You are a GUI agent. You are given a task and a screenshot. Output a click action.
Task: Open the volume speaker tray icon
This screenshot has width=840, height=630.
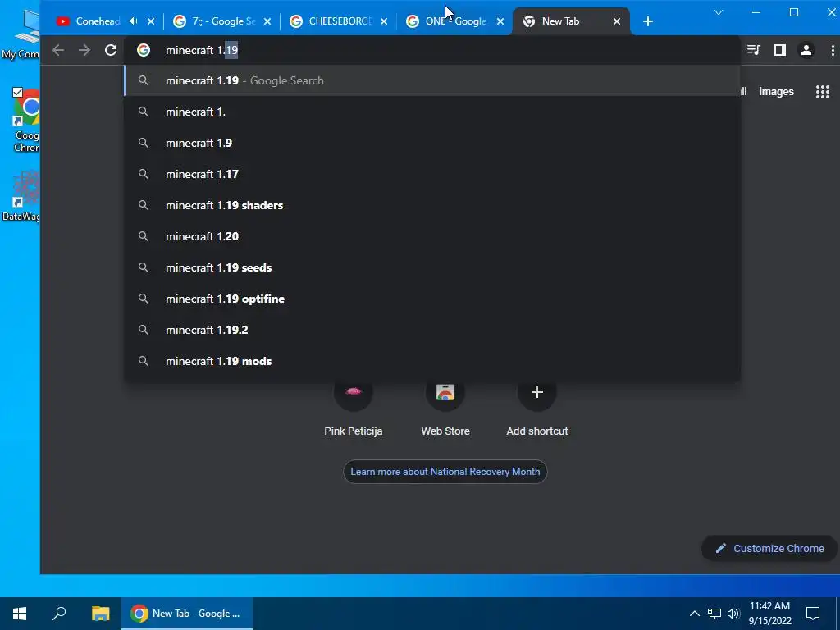[733, 614]
